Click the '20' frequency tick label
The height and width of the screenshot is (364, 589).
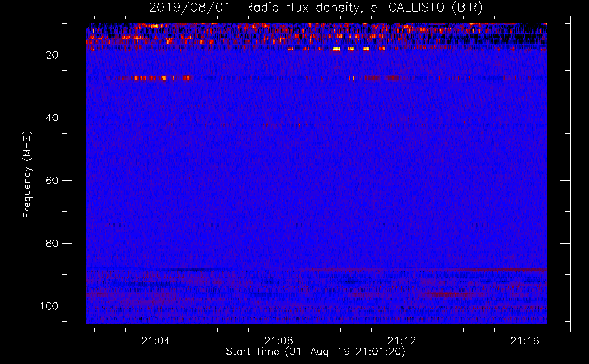pyautogui.click(x=52, y=55)
